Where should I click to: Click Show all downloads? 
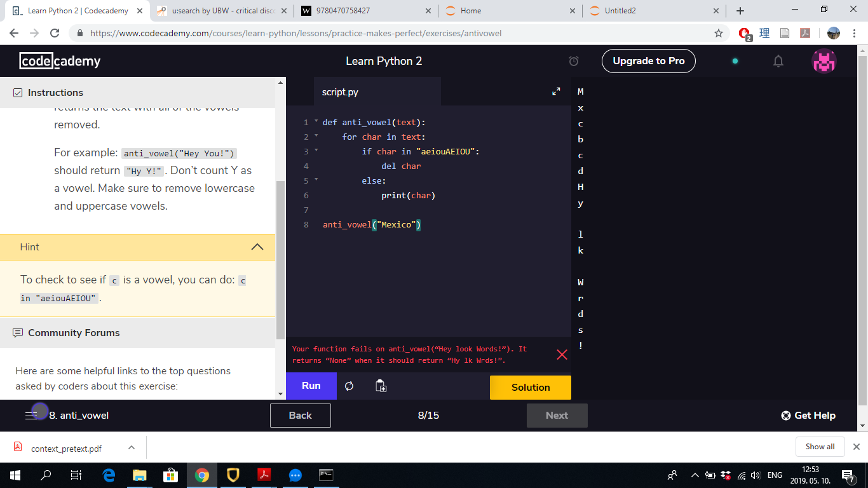tap(820, 447)
